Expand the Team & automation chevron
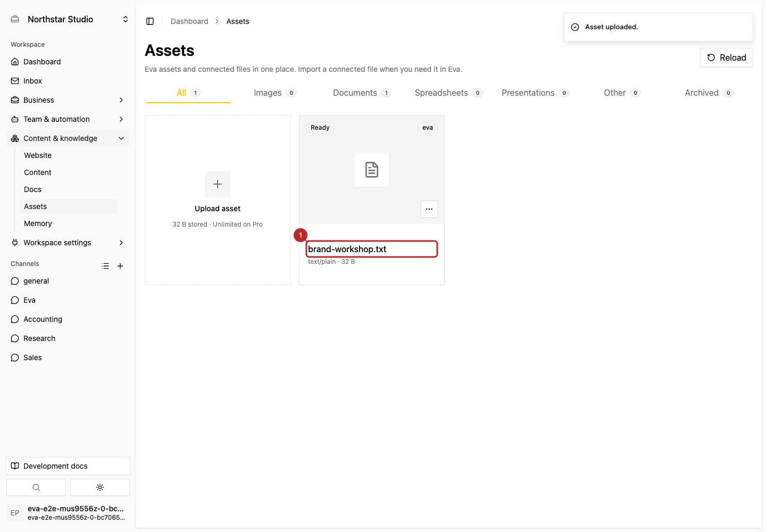 (x=121, y=119)
